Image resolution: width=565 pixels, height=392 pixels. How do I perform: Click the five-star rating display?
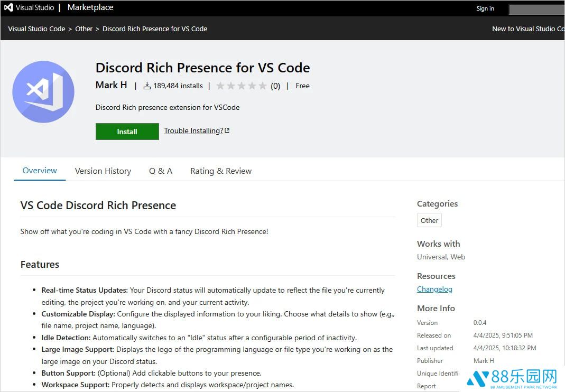pyautogui.click(x=242, y=86)
